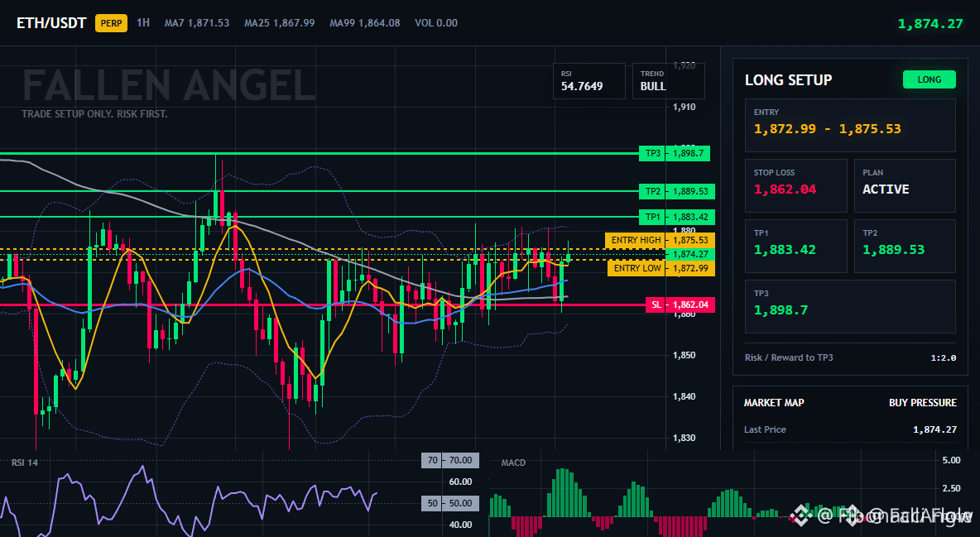980x537 pixels.
Task: Click the LONG SETUP panel heading
Action: click(788, 80)
